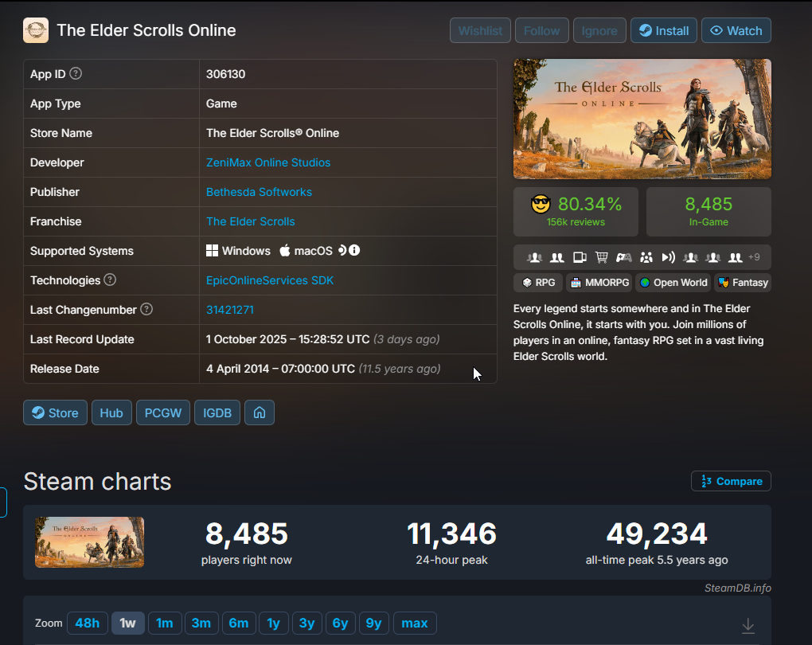Toggle Watch with the eye icon
The width and height of the screenshot is (812, 645).
(736, 30)
